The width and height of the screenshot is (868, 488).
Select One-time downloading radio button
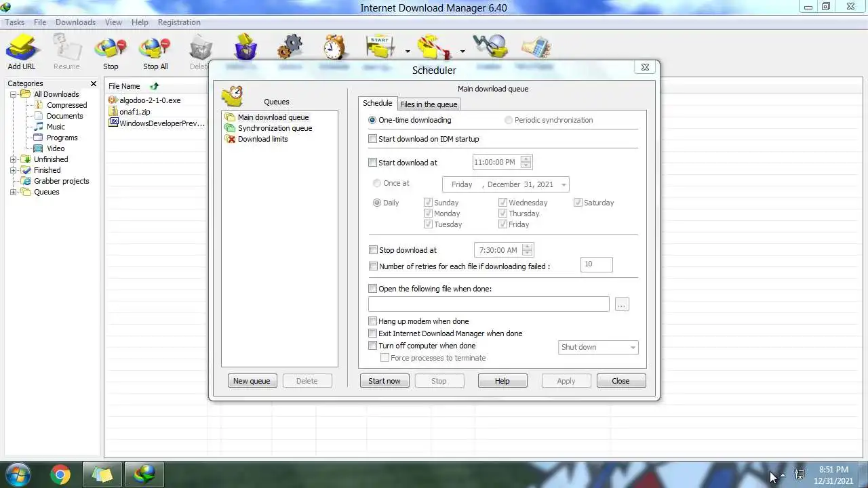[x=372, y=120]
